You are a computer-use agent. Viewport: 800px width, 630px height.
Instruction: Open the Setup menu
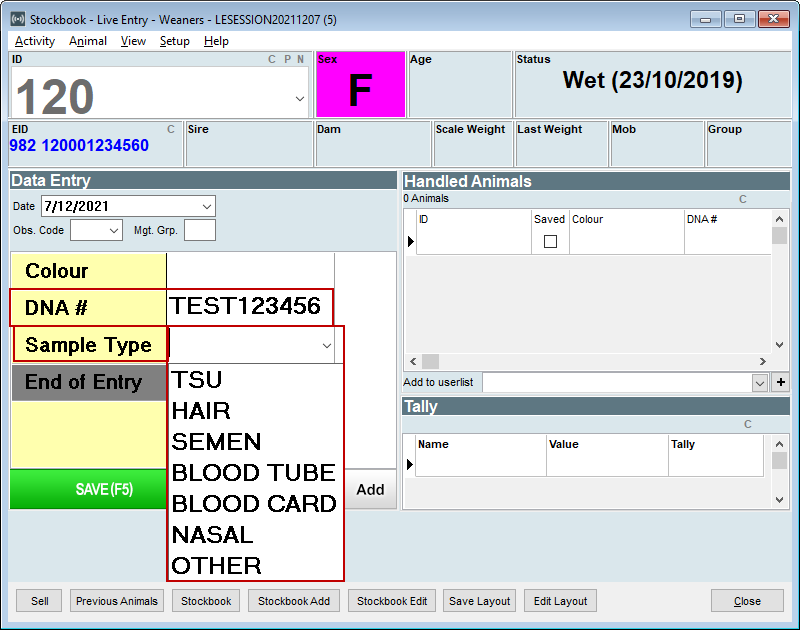174,41
